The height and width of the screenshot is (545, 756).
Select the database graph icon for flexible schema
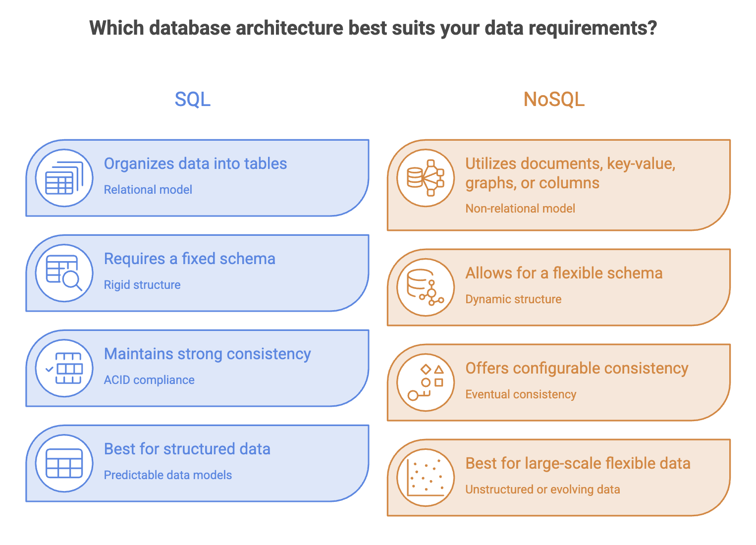click(x=426, y=287)
